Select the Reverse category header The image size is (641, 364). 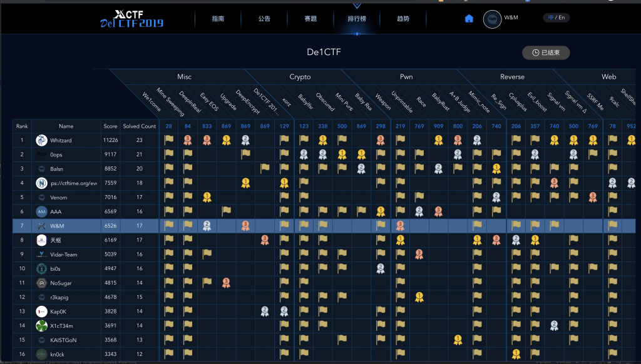[512, 77]
